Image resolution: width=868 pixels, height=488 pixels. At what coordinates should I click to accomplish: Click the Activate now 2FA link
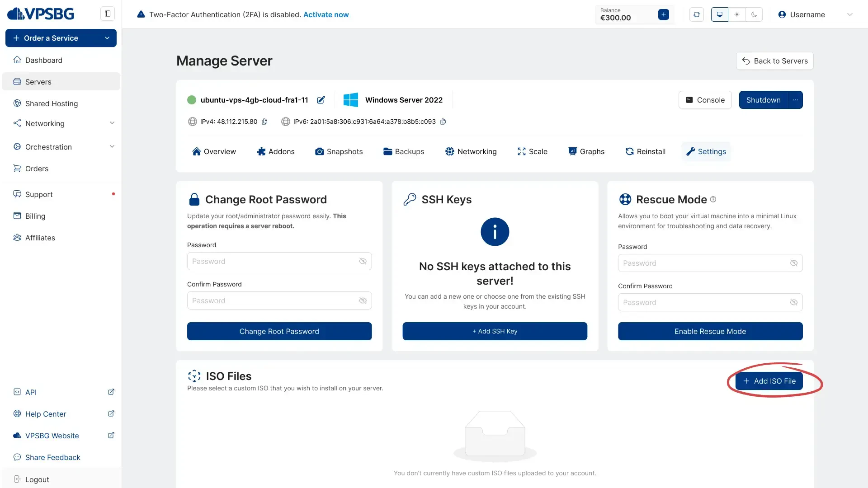coord(325,14)
